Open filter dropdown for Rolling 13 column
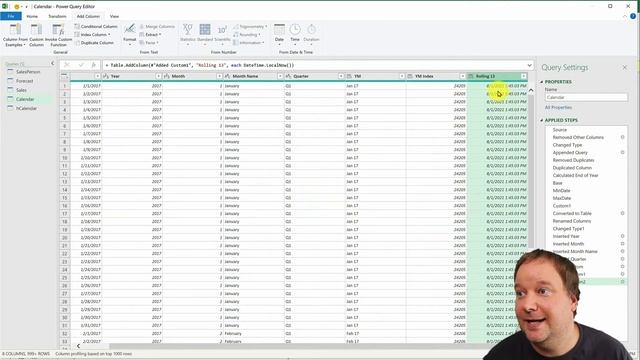The width and height of the screenshot is (640, 360). coord(524,76)
